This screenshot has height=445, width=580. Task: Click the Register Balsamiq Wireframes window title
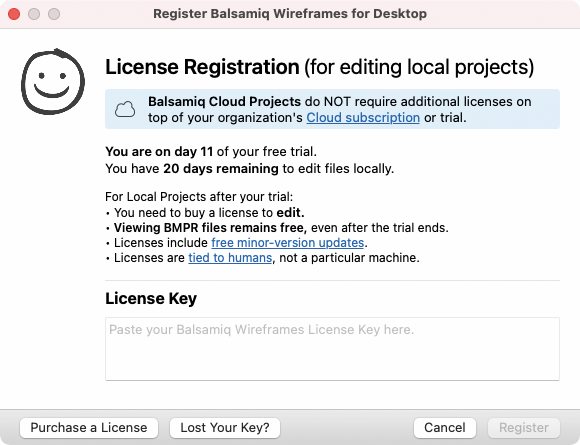click(x=290, y=14)
